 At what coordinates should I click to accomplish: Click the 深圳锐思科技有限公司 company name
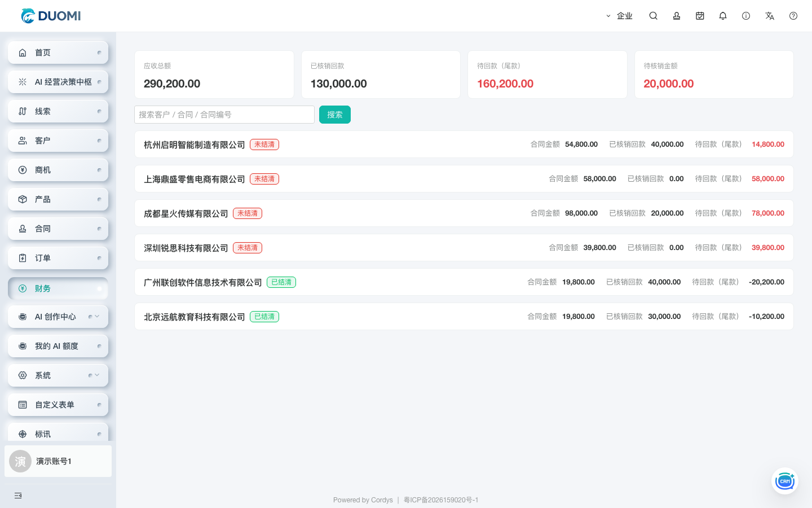pyautogui.click(x=186, y=248)
